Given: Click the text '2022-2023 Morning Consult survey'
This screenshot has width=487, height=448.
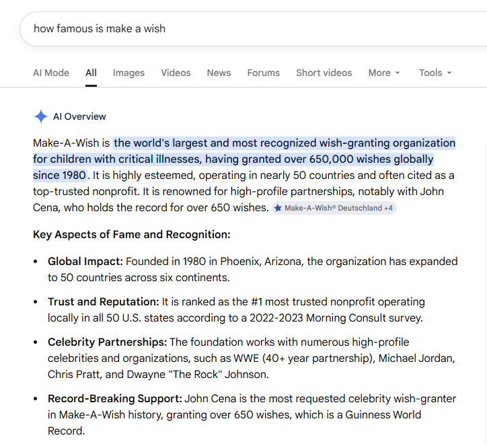Looking at the screenshot, I should point(336,318).
